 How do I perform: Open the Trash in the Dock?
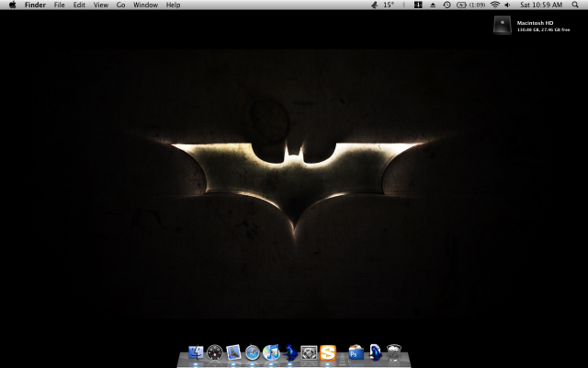point(394,352)
